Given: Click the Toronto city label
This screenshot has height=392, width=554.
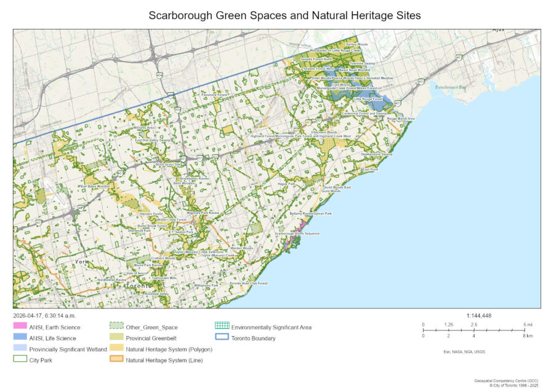Looking at the screenshot, I should tap(138, 286).
